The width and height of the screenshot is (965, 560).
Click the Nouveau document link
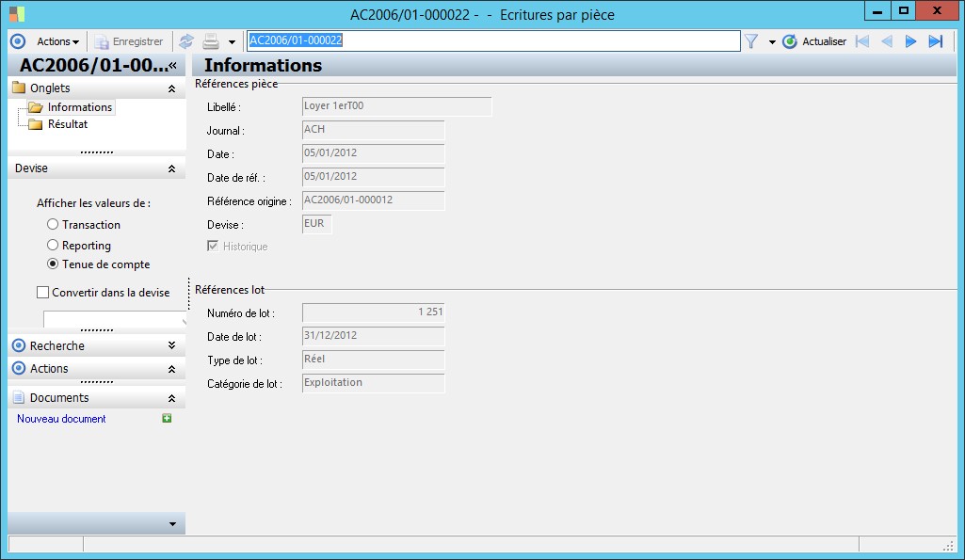[x=61, y=419]
